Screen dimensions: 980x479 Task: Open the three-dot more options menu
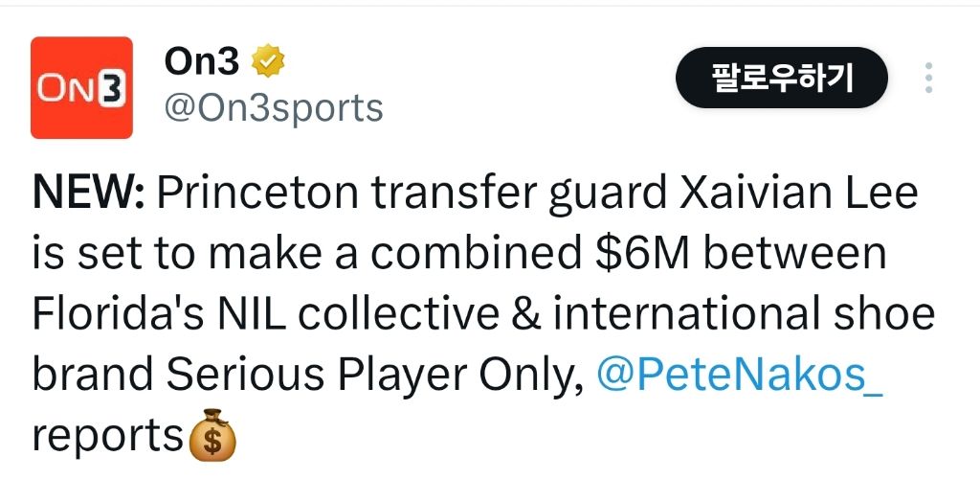(x=927, y=79)
